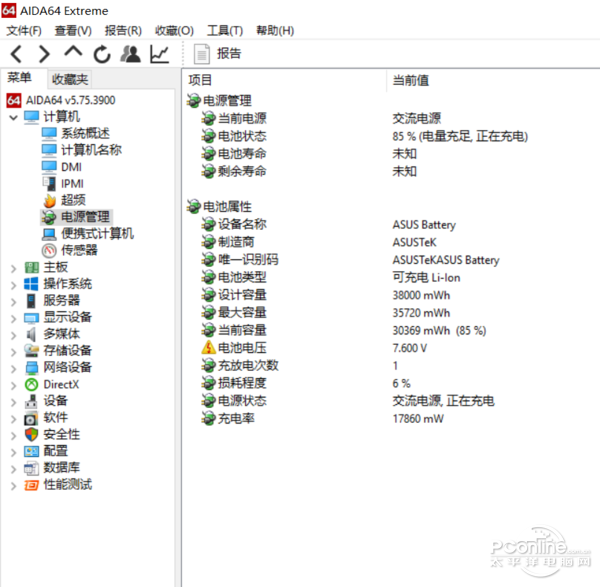Click the Back navigation arrow
This screenshot has width=600, height=587.
(16, 54)
